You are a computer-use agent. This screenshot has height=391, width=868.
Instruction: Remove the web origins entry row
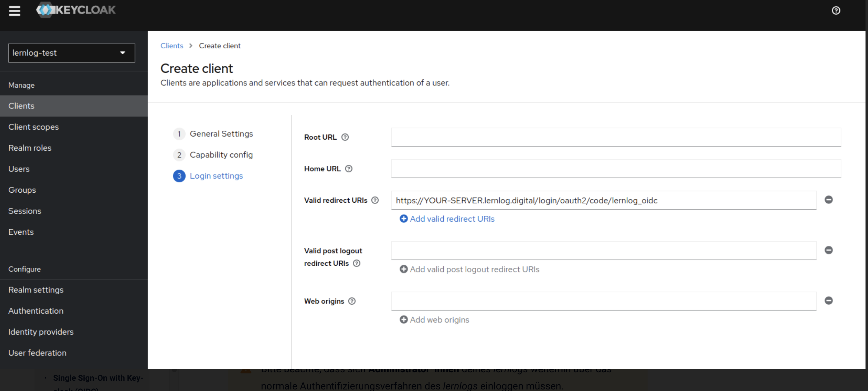(828, 301)
